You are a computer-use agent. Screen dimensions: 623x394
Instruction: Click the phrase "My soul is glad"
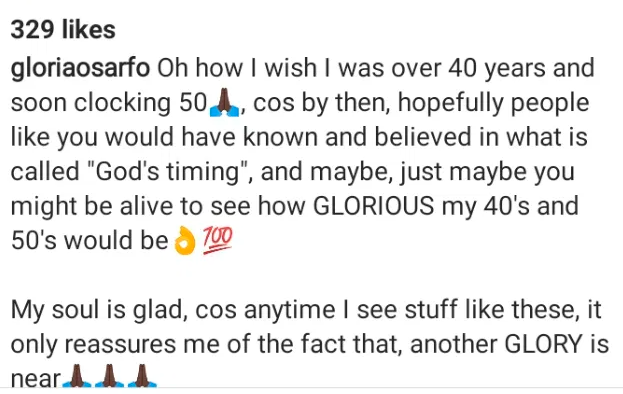click(x=99, y=310)
